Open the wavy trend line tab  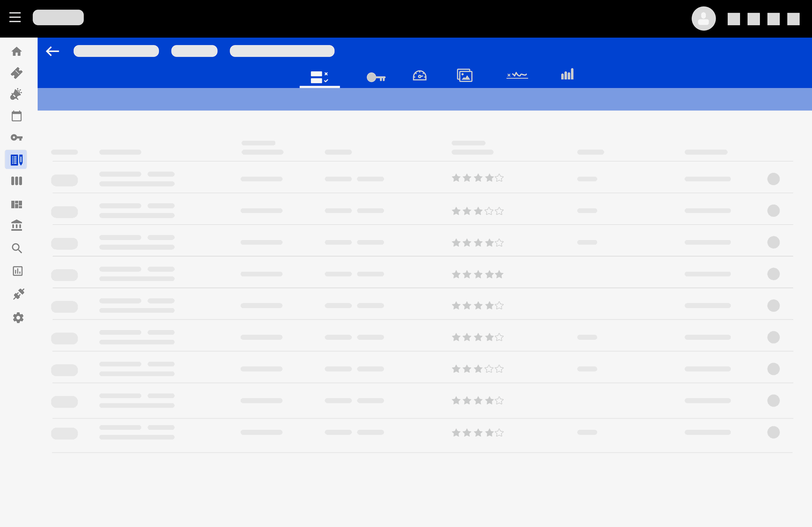[517, 75]
